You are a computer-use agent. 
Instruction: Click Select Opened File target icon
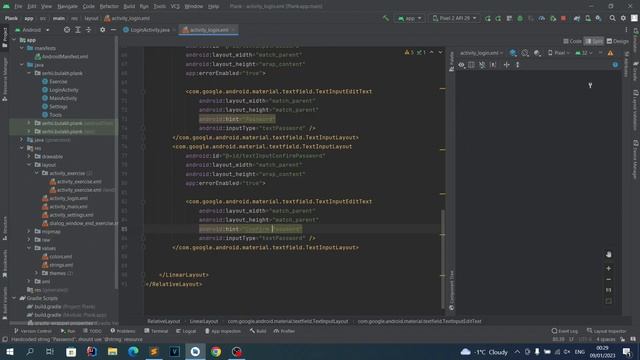[67, 30]
